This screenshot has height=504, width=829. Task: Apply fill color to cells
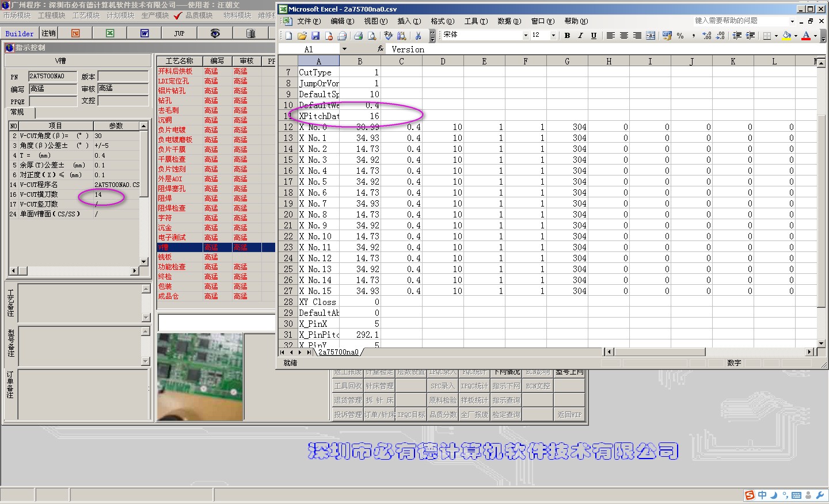(x=786, y=36)
